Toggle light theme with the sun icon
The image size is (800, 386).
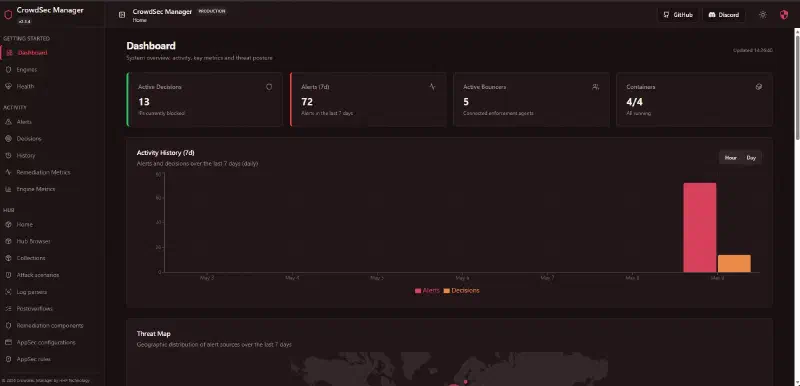[763, 15]
